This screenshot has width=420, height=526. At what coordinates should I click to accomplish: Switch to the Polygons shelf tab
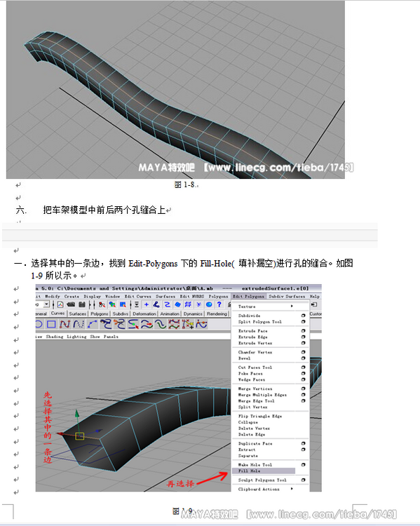pyautogui.click(x=100, y=313)
